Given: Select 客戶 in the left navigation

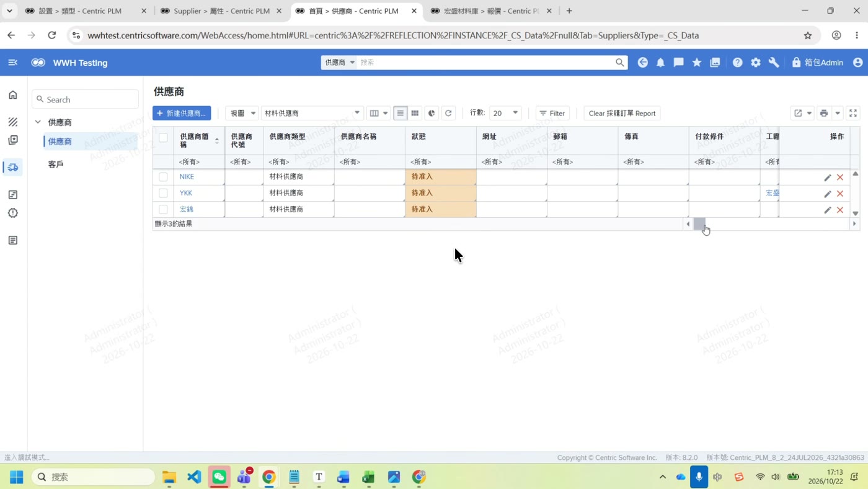Looking at the screenshot, I should 56,164.
